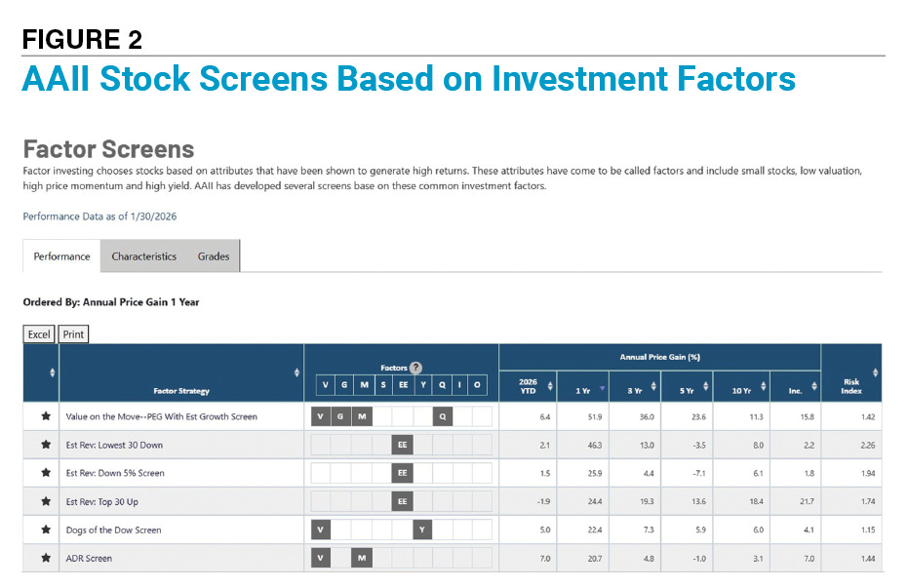Switch to the Characteristics tab
The height and width of the screenshot is (588, 908).
143,256
